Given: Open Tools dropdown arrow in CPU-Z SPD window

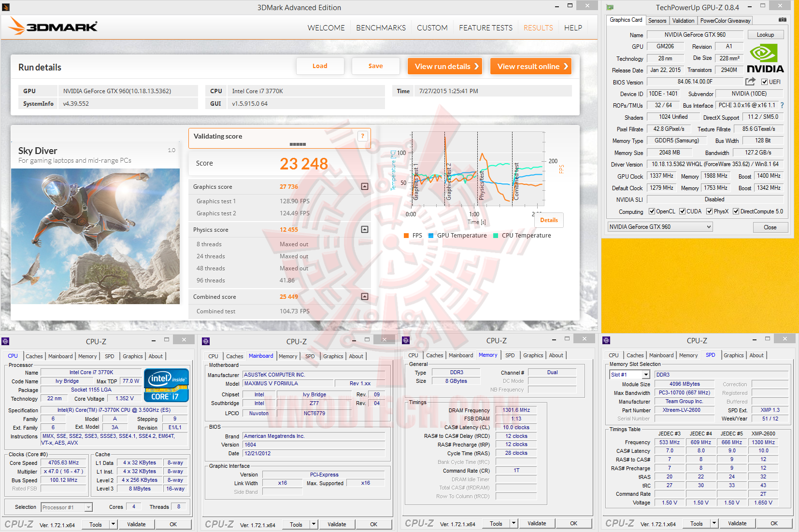Looking at the screenshot, I should point(714,523).
